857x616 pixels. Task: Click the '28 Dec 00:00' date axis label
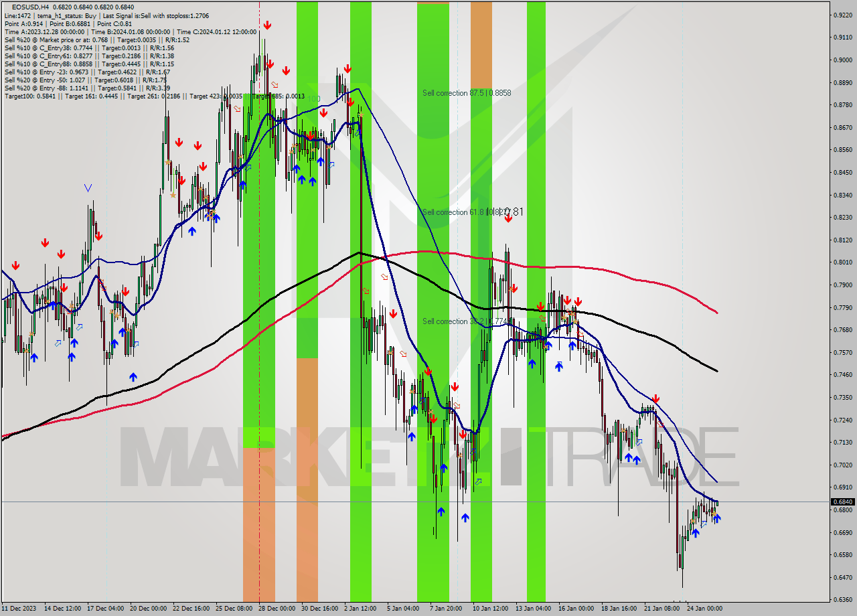click(x=277, y=609)
